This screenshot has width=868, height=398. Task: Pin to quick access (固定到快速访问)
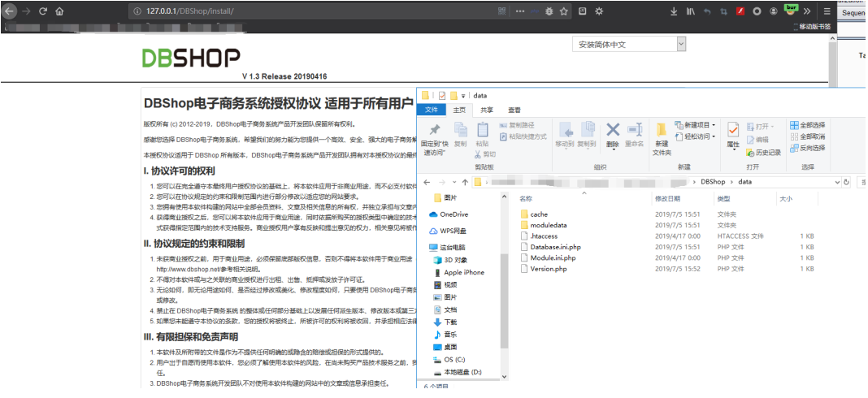435,138
